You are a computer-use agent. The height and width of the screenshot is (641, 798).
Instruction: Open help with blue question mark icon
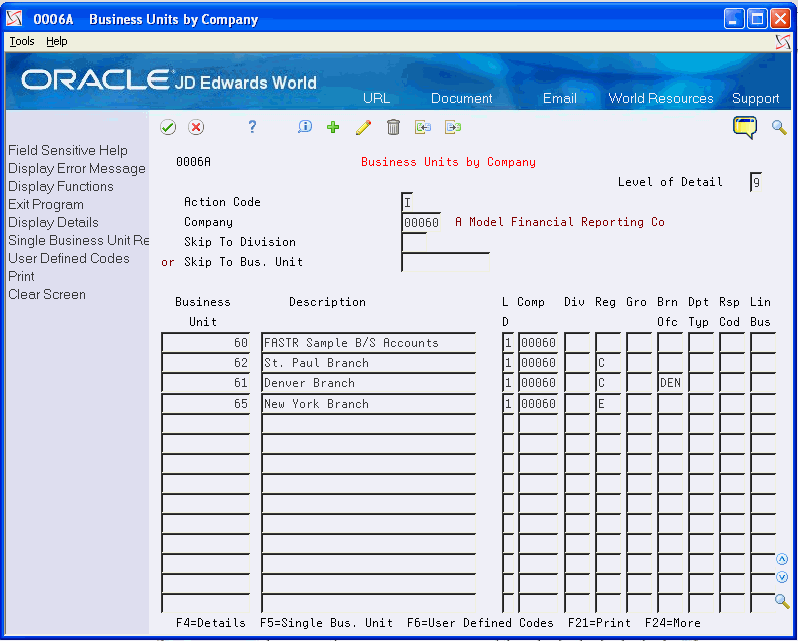pos(252,127)
